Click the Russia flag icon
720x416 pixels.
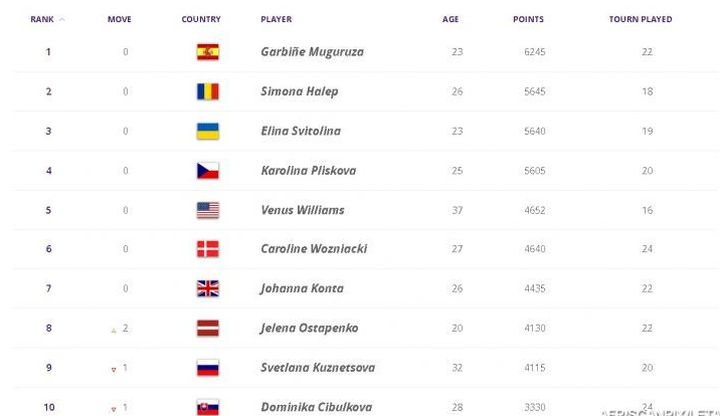[208, 368]
